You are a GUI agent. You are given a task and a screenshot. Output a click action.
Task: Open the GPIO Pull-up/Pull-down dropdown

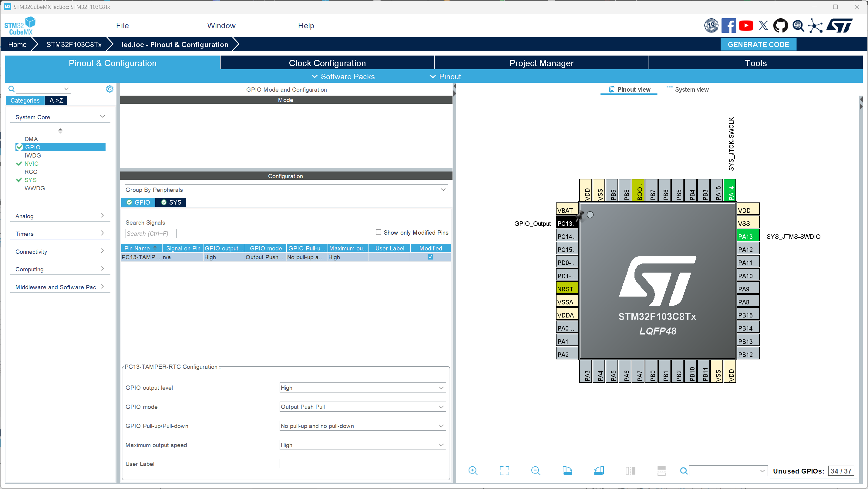pos(362,426)
